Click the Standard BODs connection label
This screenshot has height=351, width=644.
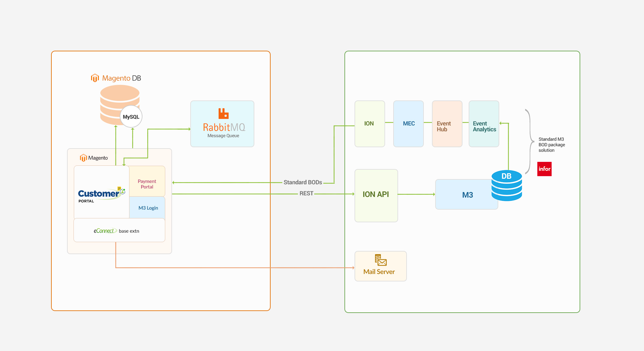302,182
